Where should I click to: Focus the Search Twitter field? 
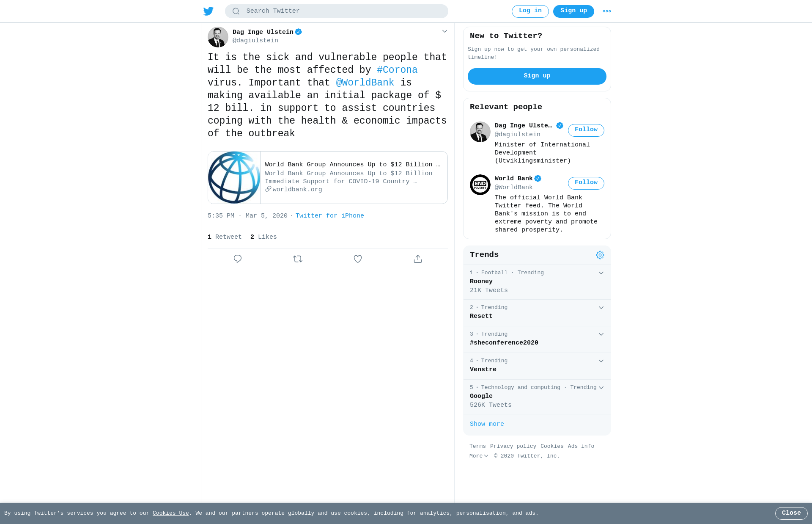point(337,11)
